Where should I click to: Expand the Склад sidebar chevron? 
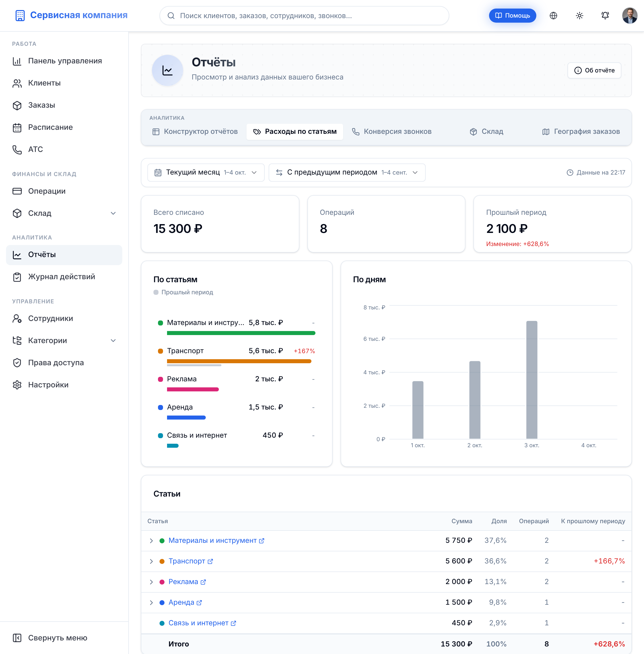(x=113, y=213)
